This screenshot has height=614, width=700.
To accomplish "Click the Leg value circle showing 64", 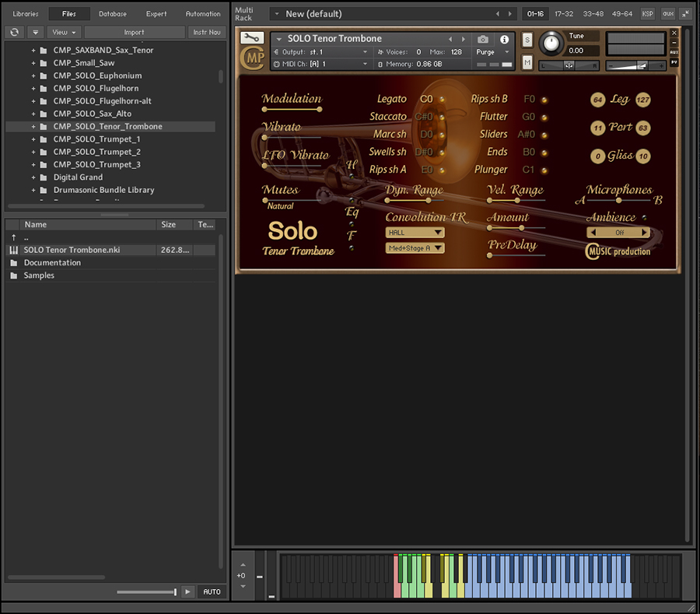I will pyautogui.click(x=598, y=100).
